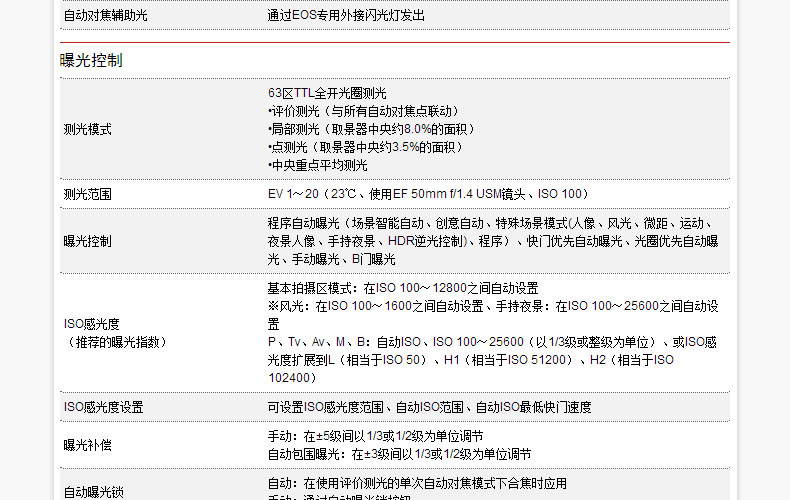This screenshot has width=790, height=500.
Task: Click the 自动对焦辅助光 row label
Action: point(104,15)
